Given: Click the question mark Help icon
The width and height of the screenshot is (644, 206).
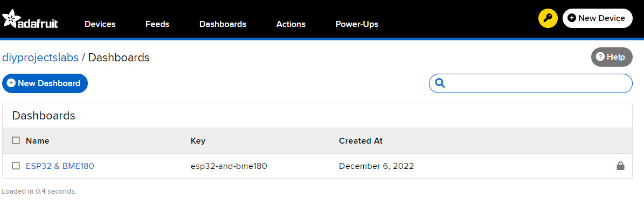Looking at the screenshot, I should [600, 57].
